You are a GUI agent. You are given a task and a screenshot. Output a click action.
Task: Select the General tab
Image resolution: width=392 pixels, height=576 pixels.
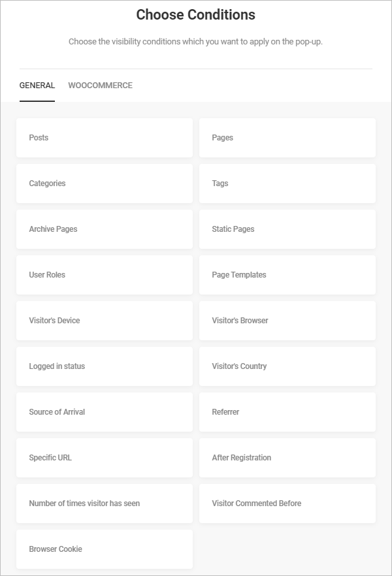tap(37, 85)
